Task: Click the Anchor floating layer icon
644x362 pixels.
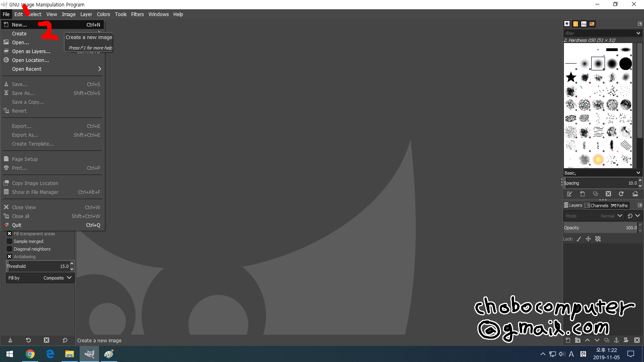Action: tap(616, 340)
